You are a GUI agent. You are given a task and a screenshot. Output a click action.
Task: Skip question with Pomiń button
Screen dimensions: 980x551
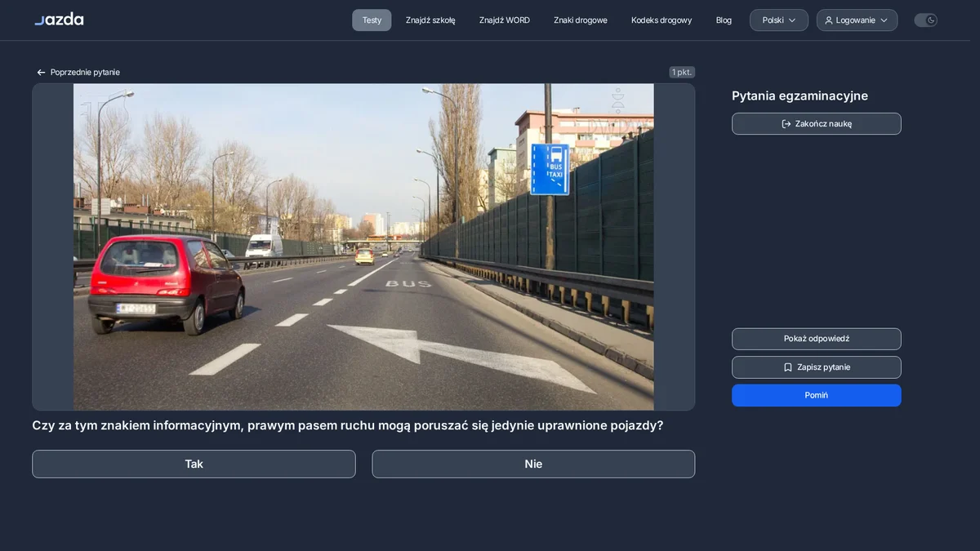[x=817, y=395]
